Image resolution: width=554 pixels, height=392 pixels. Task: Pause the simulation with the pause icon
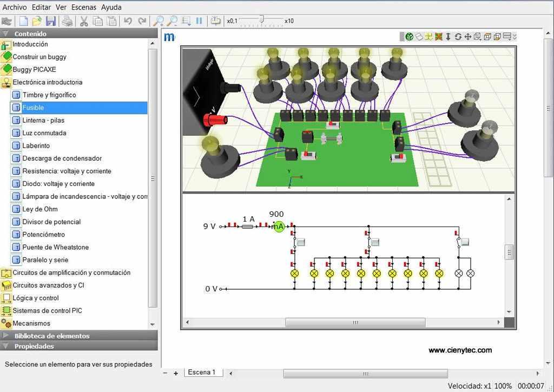point(199,21)
